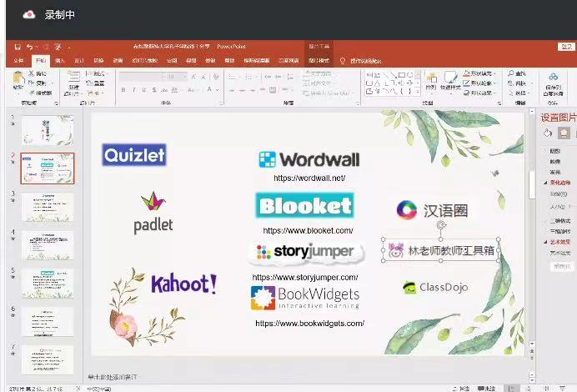Click the notes placeholder below slide
This screenshot has width=577, height=392.
click(113, 377)
